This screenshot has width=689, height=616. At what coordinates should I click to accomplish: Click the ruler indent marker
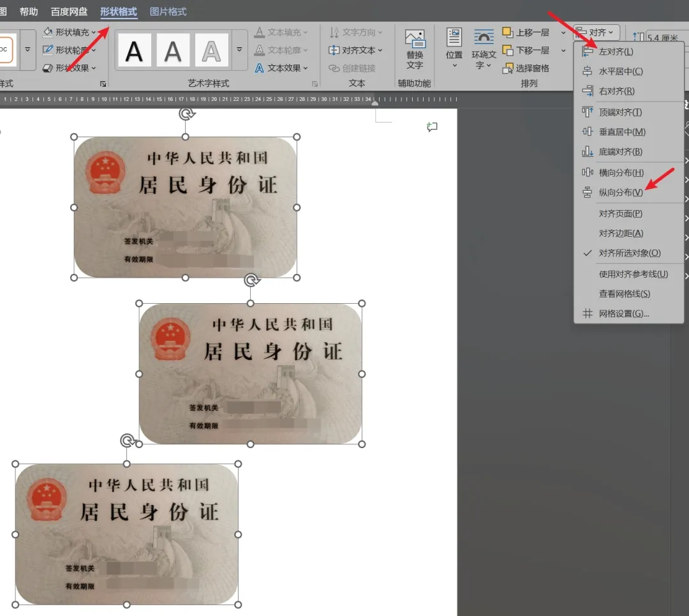pos(375,102)
